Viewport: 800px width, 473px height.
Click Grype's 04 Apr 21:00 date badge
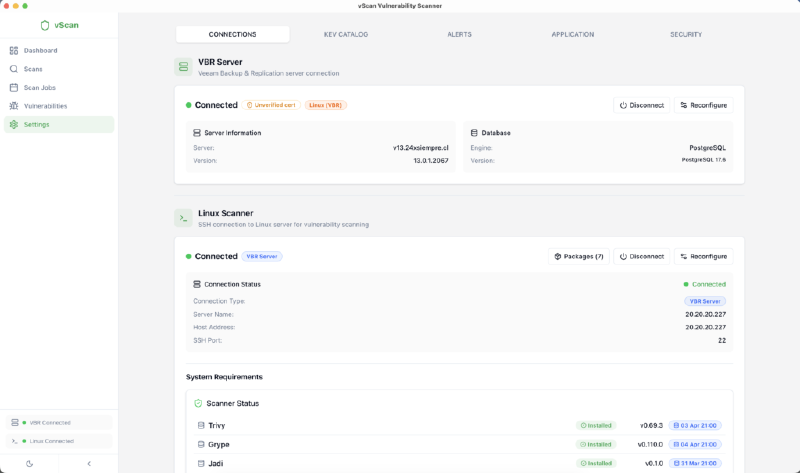pyautogui.click(x=695, y=444)
